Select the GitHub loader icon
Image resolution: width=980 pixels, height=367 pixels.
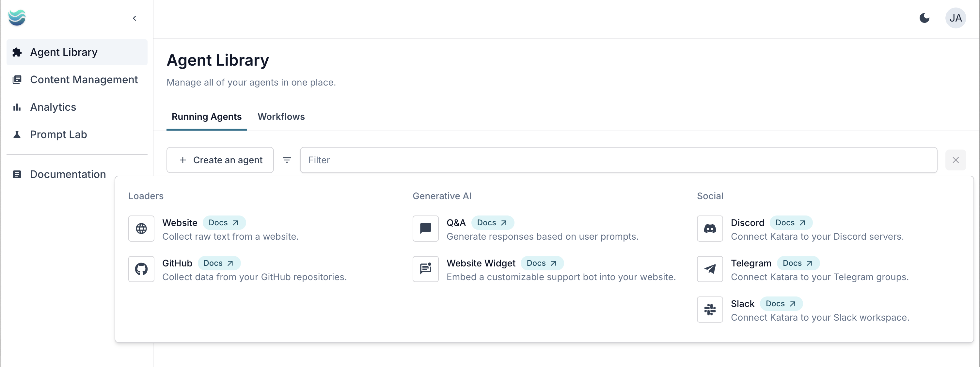pyautogui.click(x=141, y=269)
